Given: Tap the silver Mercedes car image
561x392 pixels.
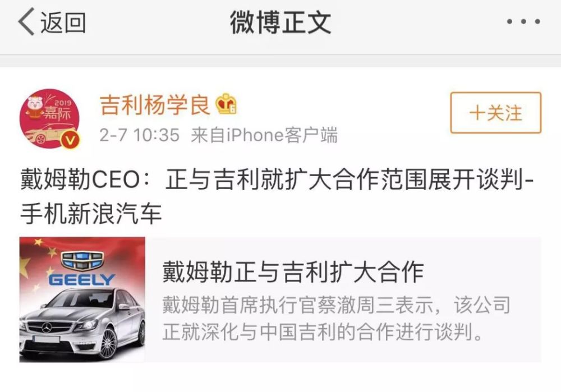Looking at the screenshot, I should pos(82,324).
